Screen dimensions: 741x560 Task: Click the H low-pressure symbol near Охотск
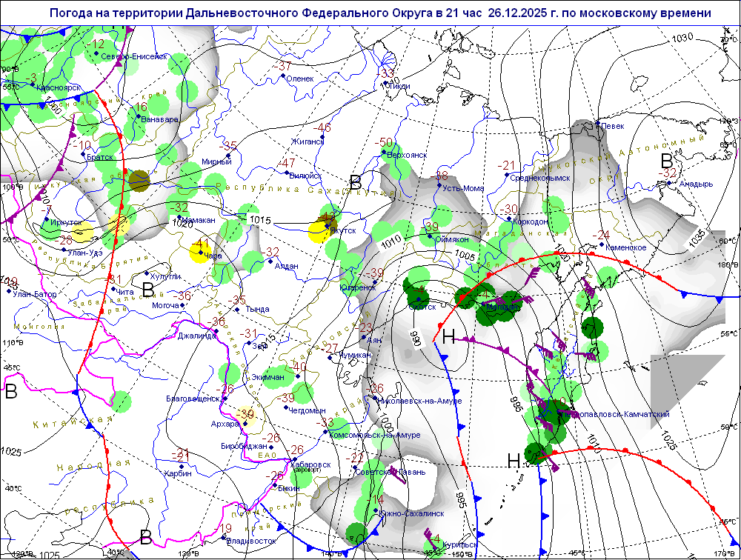(x=448, y=336)
